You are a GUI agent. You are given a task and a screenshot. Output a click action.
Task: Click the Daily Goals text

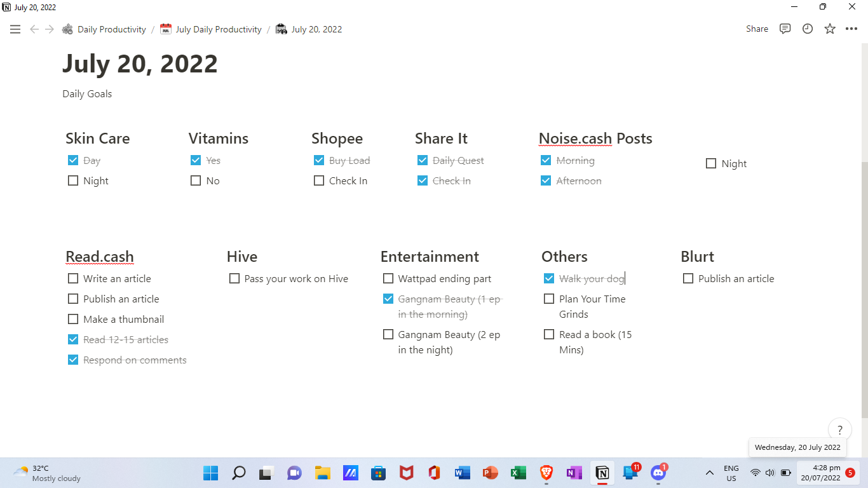[87, 93]
